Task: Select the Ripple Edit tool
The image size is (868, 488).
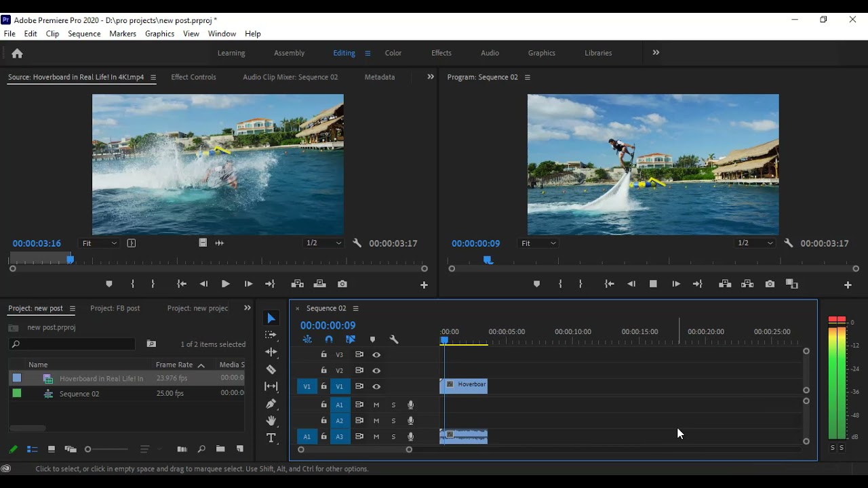Action: [271, 352]
